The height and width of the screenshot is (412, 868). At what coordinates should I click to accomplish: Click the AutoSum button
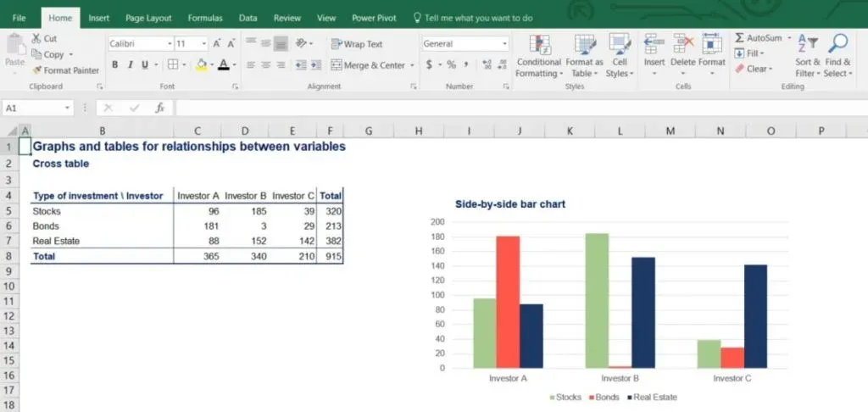coord(758,38)
